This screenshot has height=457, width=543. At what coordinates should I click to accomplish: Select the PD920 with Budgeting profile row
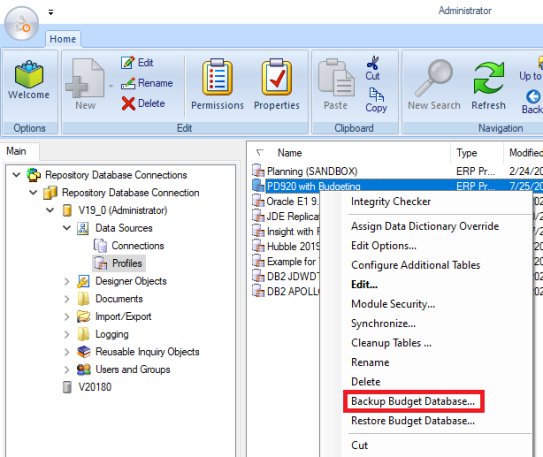(397, 186)
